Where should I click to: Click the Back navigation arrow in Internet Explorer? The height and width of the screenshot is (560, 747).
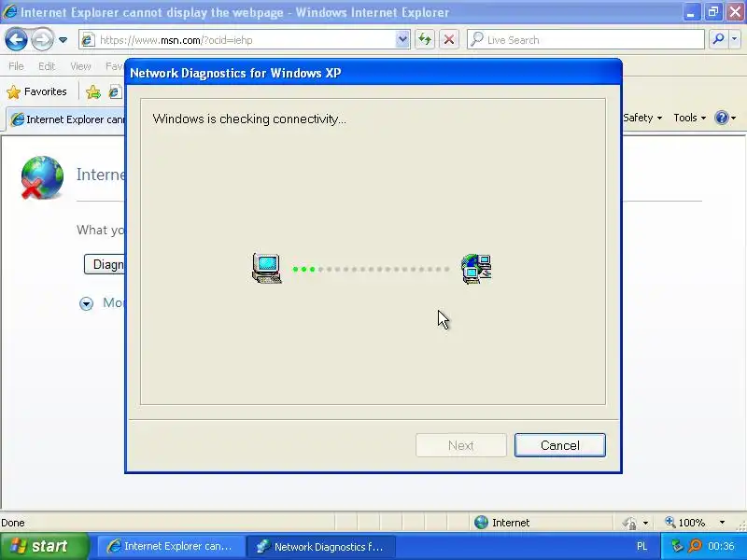[16, 39]
